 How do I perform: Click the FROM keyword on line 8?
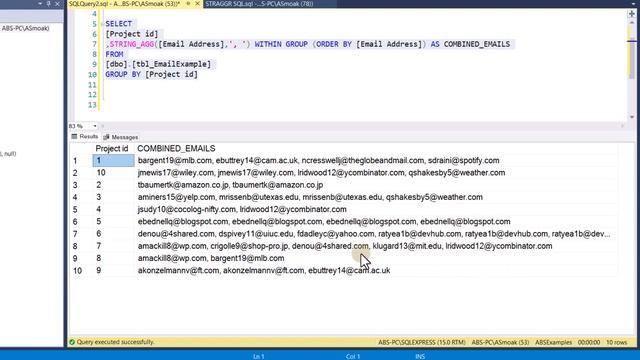(x=114, y=54)
